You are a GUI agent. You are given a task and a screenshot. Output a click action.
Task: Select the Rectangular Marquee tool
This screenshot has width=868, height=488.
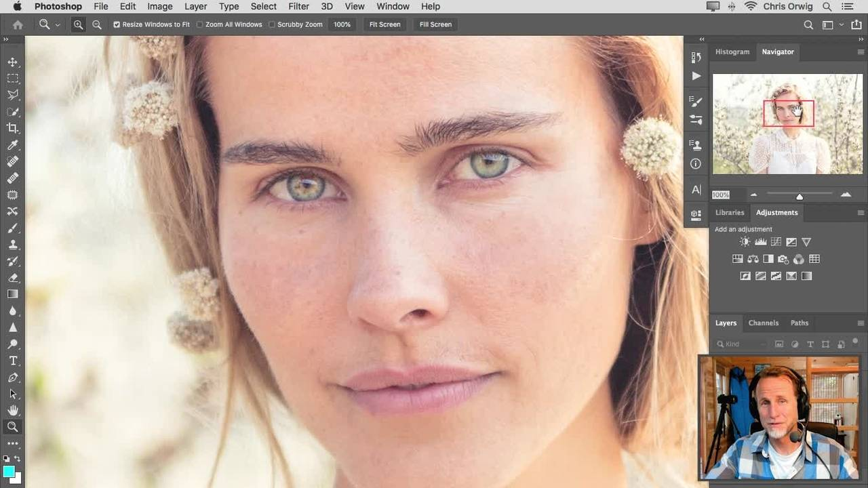tap(13, 79)
